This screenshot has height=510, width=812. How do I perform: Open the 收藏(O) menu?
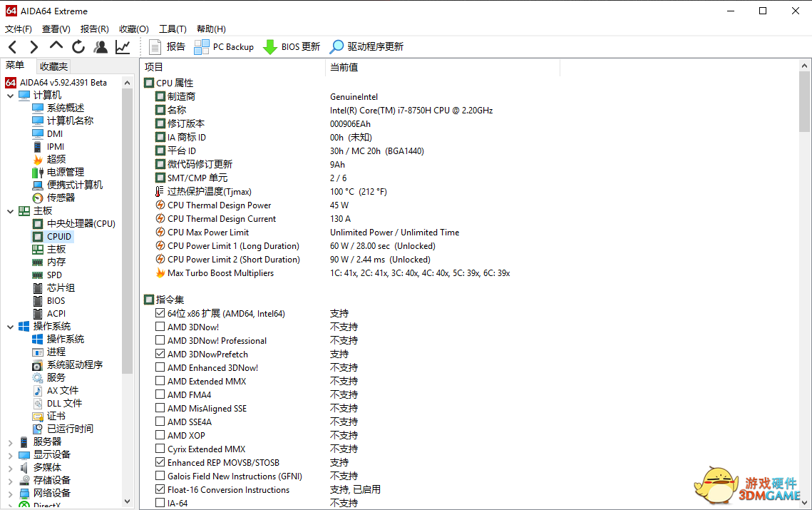[133, 29]
